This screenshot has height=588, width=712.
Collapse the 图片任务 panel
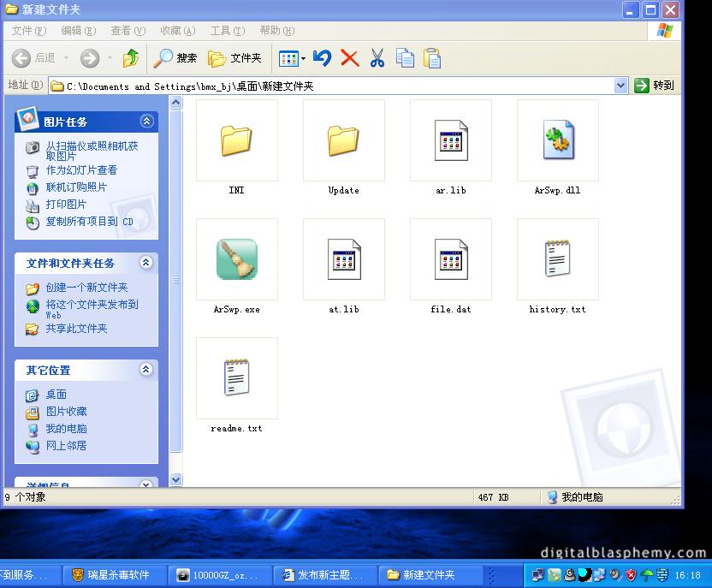(x=146, y=122)
